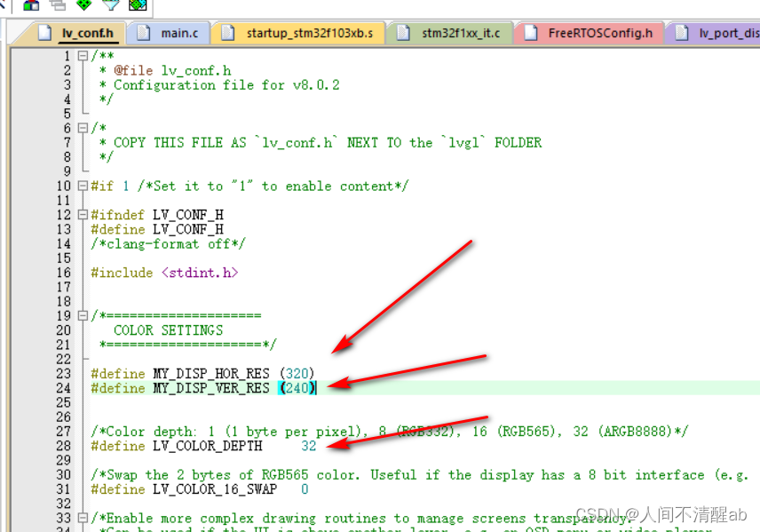Image resolution: width=760 pixels, height=532 pixels.
Task: Click the stacked windows toolbar icon
Action: pos(56,6)
